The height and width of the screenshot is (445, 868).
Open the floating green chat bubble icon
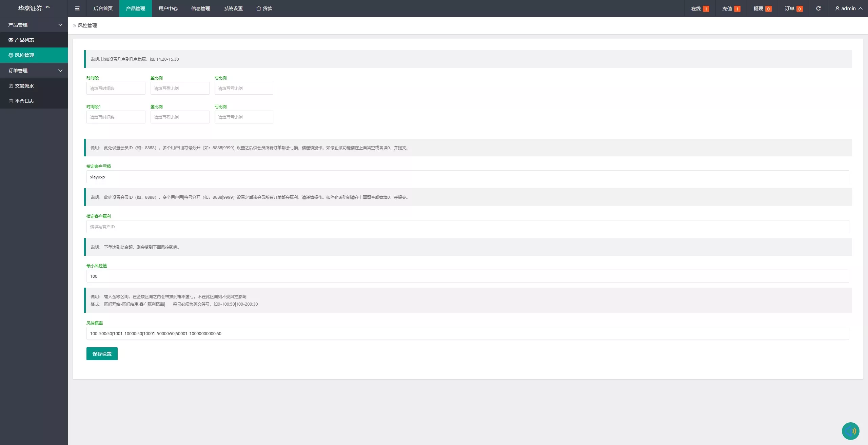(x=850, y=431)
